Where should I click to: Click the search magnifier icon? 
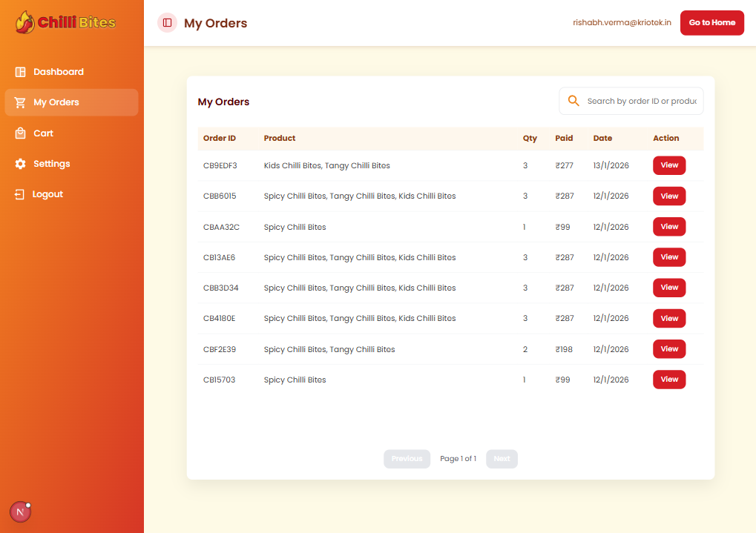pos(573,101)
